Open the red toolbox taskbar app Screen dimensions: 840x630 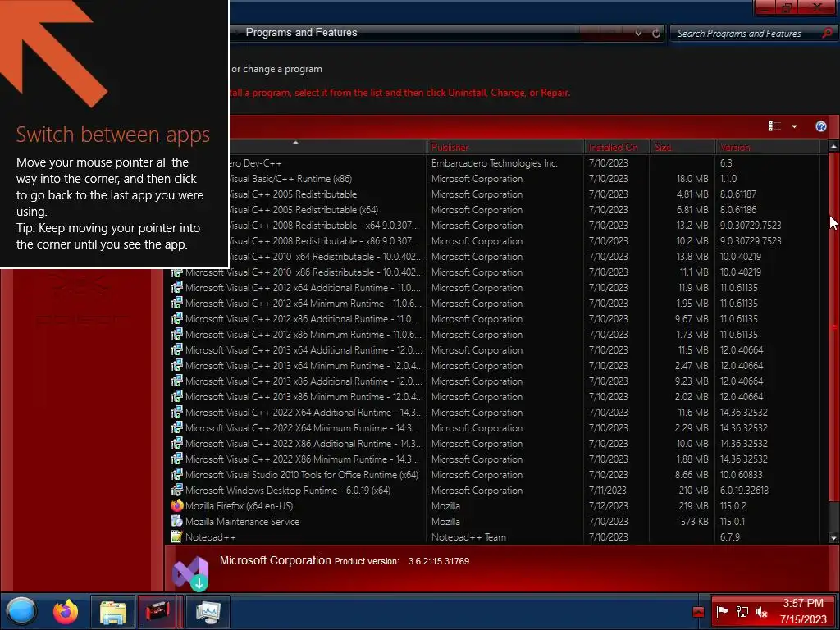point(157,611)
